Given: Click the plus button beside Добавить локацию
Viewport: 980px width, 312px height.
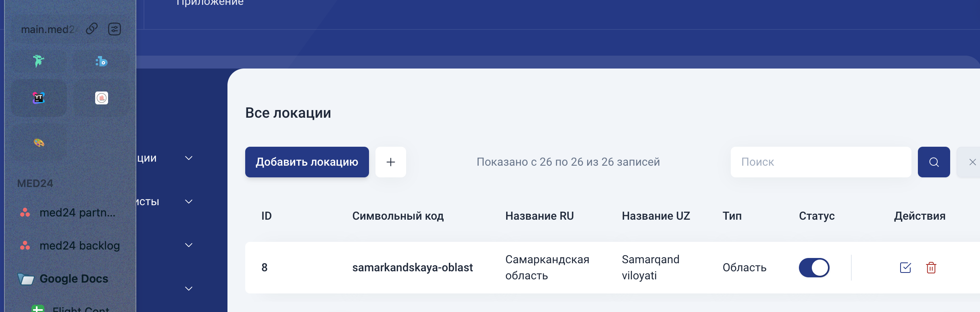Looking at the screenshot, I should click(391, 162).
